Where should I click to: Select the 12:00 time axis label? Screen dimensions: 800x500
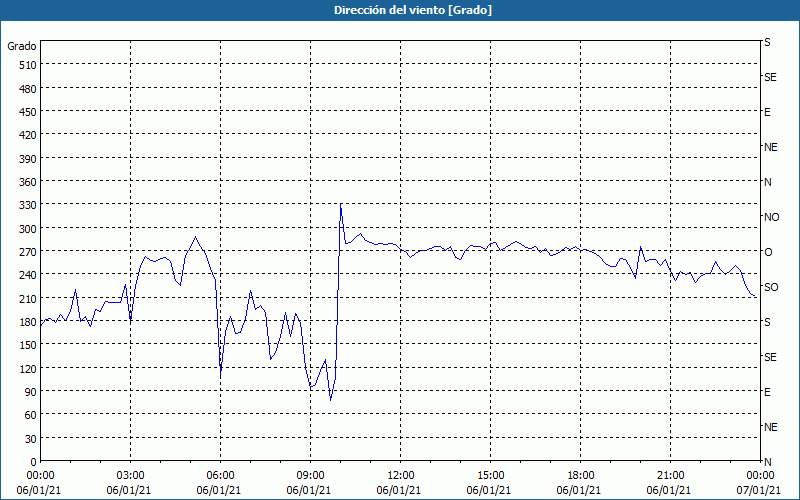tap(401, 476)
